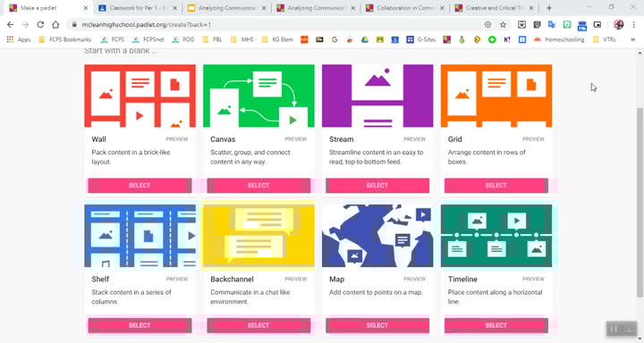Select the Shelf layout
The width and height of the screenshot is (644, 343).
point(140,325)
